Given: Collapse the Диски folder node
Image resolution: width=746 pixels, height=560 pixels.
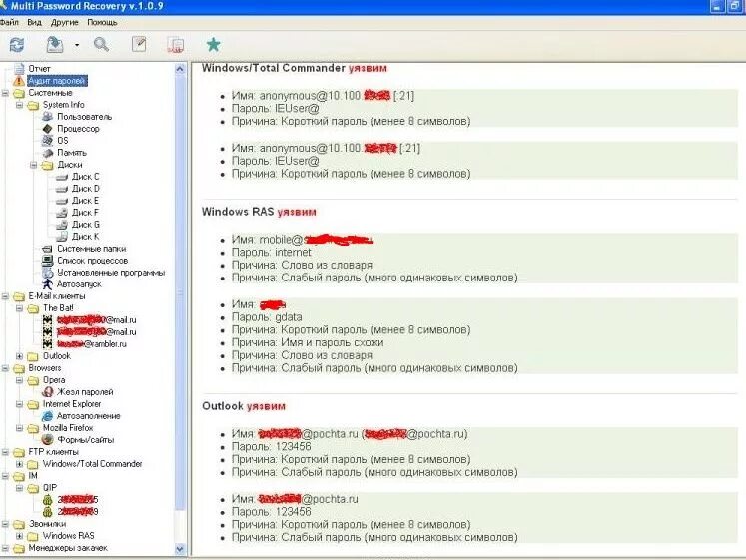Looking at the screenshot, I should pyautogui.click(x=34, y=165).
